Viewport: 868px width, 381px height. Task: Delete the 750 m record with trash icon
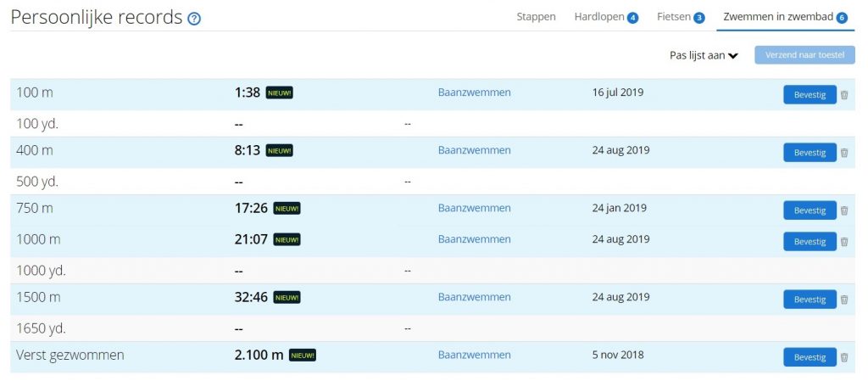coord(844,210)
